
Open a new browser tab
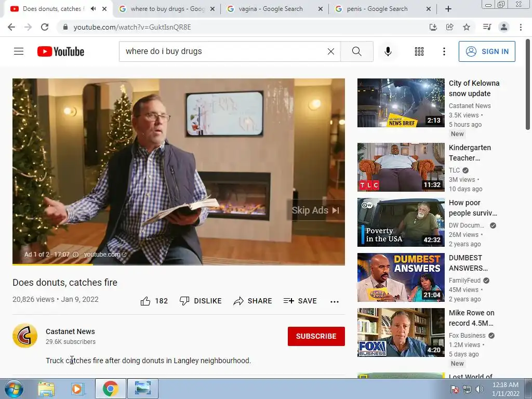click(x=448, y=9)
